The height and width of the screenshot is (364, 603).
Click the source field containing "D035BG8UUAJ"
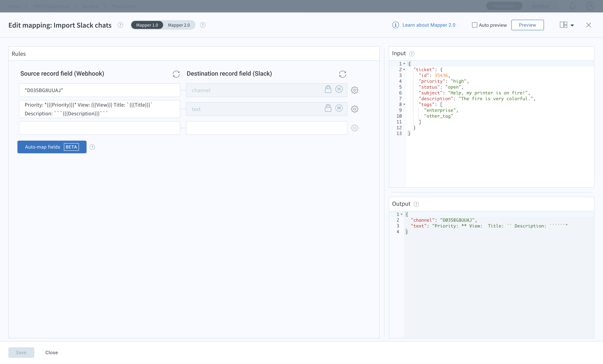[99, 90]
